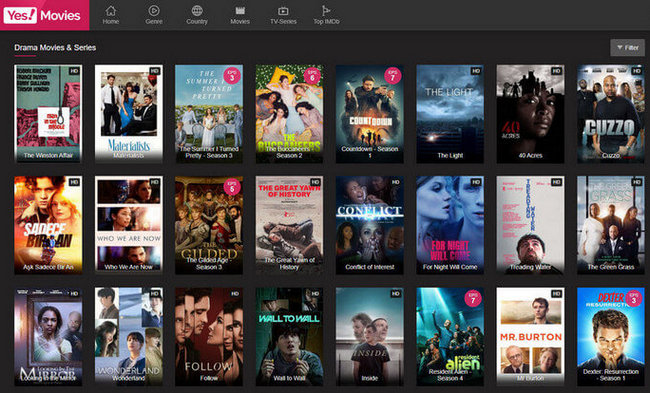650x393 pixels.
Task: Click HD badge on The Light poster
Action: (476, 71)
